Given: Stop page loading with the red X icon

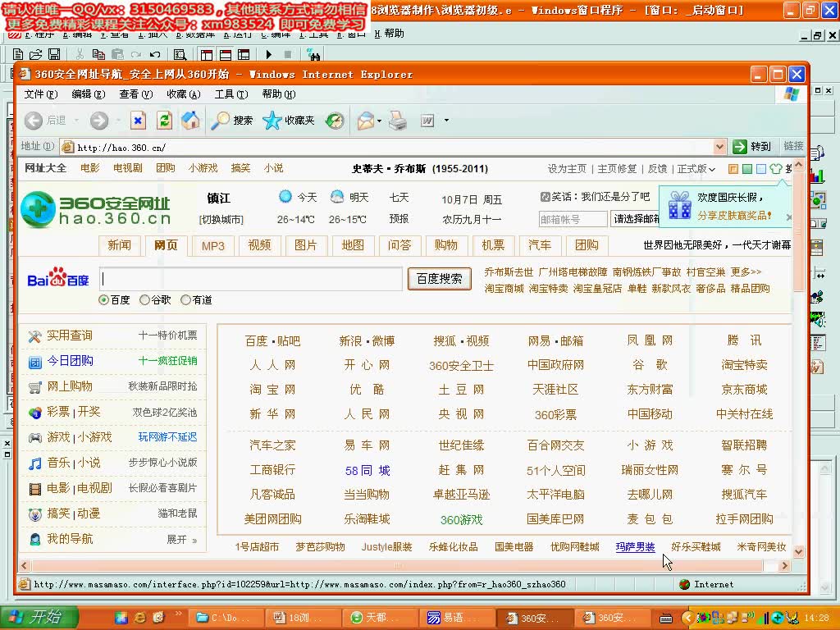Looking at the screenshot, I should (138, 121).
